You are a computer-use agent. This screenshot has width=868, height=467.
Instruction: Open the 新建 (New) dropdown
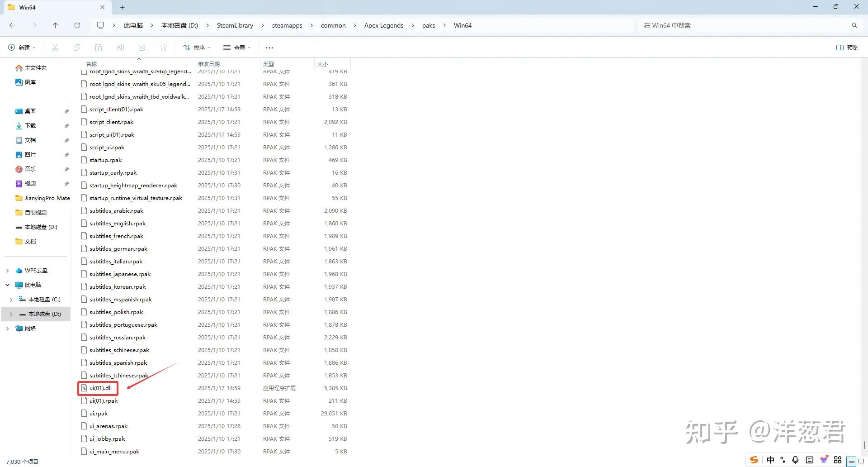[22, 48]
